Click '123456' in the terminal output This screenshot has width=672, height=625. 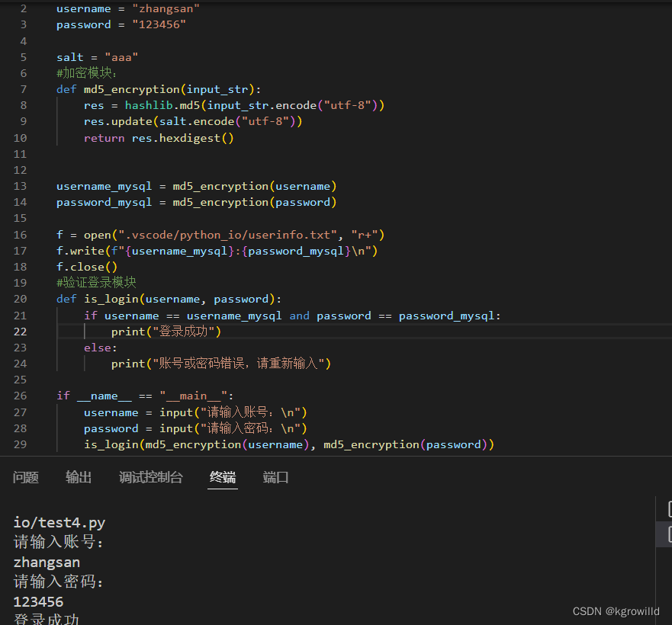39,602
